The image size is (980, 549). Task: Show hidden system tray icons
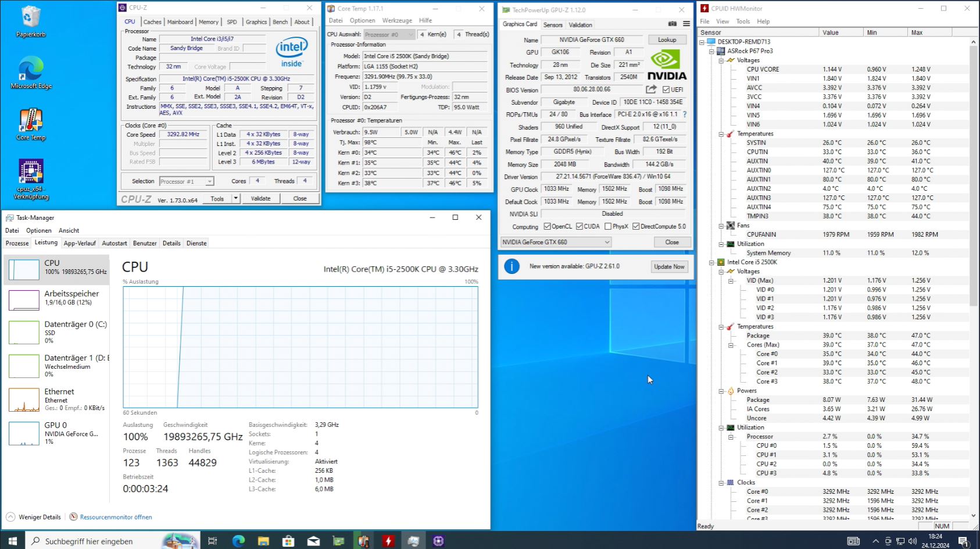coord(875,541)
